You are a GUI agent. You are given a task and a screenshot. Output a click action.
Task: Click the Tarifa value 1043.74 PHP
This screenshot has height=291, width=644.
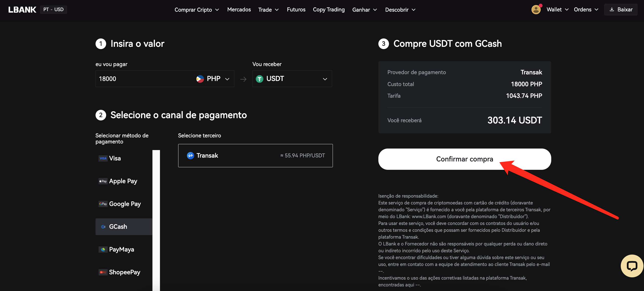click(524, 96)
